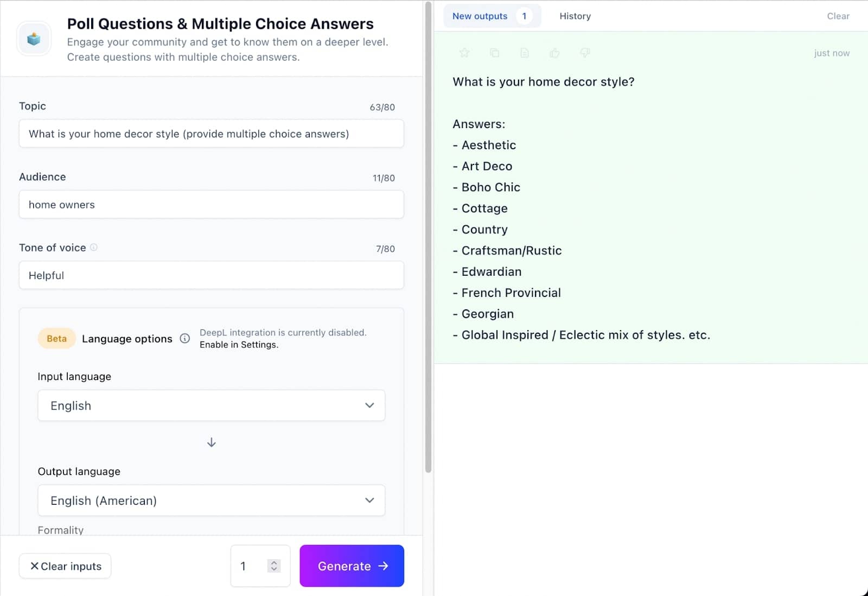The height and width of the screenshot is (596, 868).
Task: Switch to the History tab
Action: point(575,16)
